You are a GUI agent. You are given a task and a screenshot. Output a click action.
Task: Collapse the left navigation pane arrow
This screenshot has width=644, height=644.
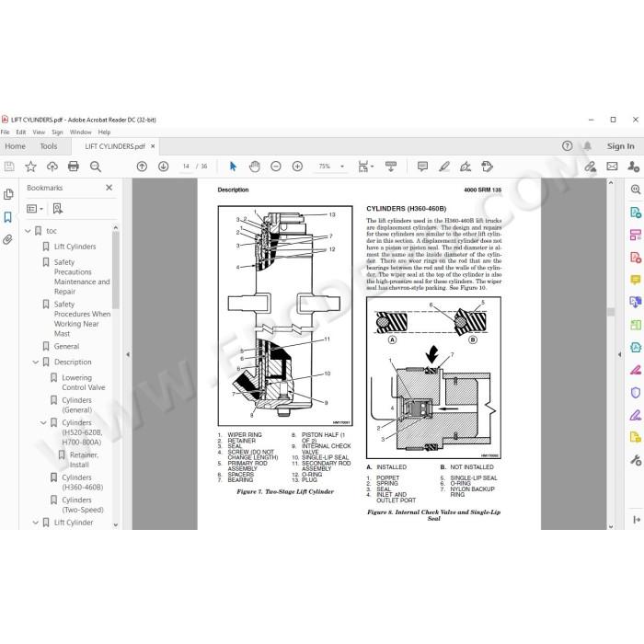click(x=128, y=354)
